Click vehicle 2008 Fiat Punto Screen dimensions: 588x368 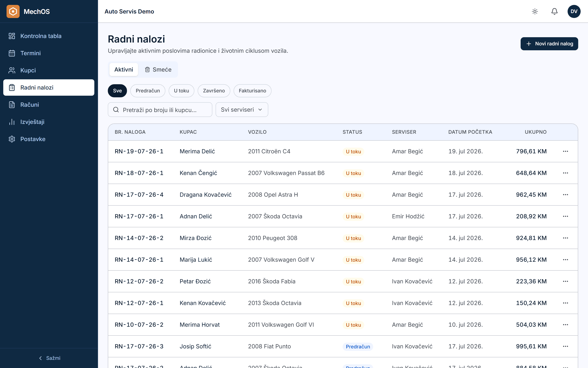269,346
